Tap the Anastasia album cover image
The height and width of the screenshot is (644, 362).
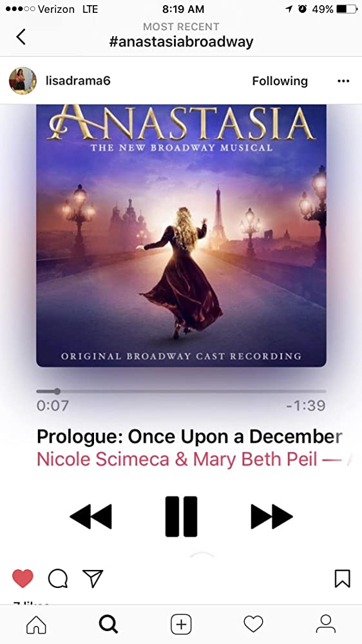[181, 235]
